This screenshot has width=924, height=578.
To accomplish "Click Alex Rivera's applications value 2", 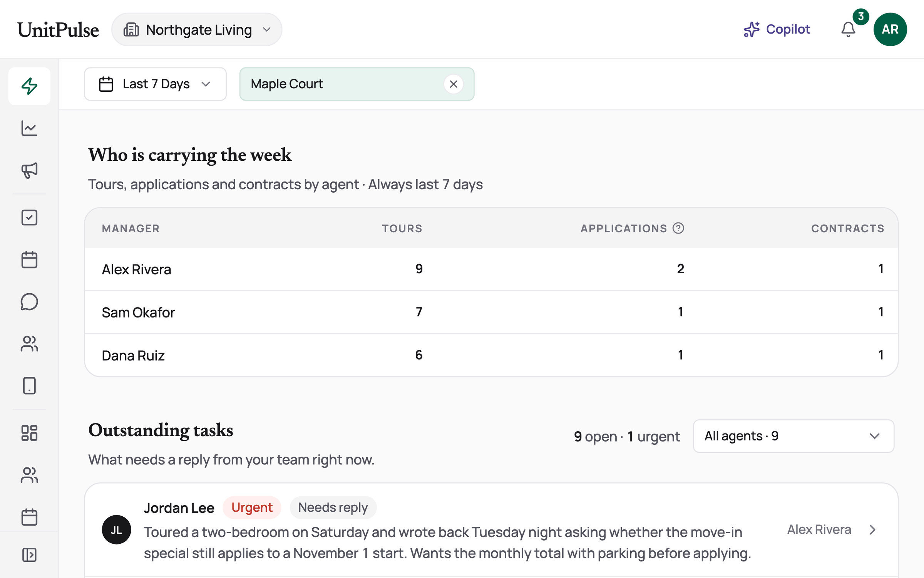I will click(x=680, y=269).
